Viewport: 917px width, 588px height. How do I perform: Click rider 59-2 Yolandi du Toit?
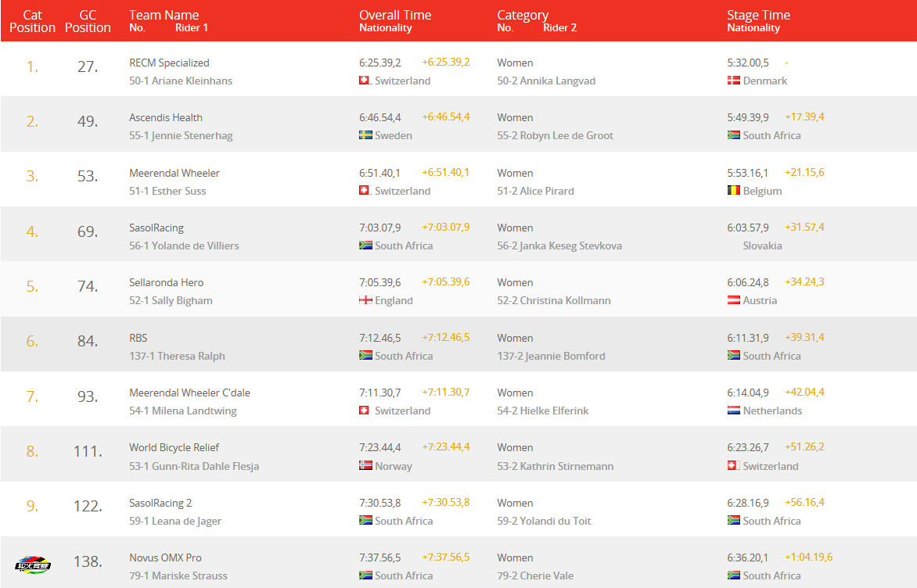pyautogui.click(x=544, y=521)
